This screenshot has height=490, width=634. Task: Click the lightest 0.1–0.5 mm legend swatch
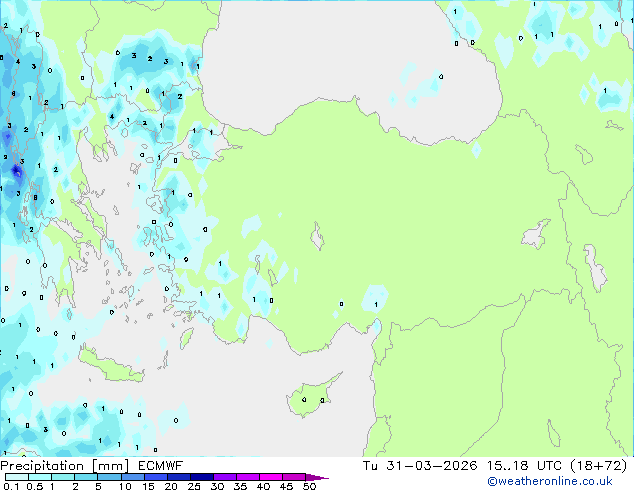coord(17,477)
